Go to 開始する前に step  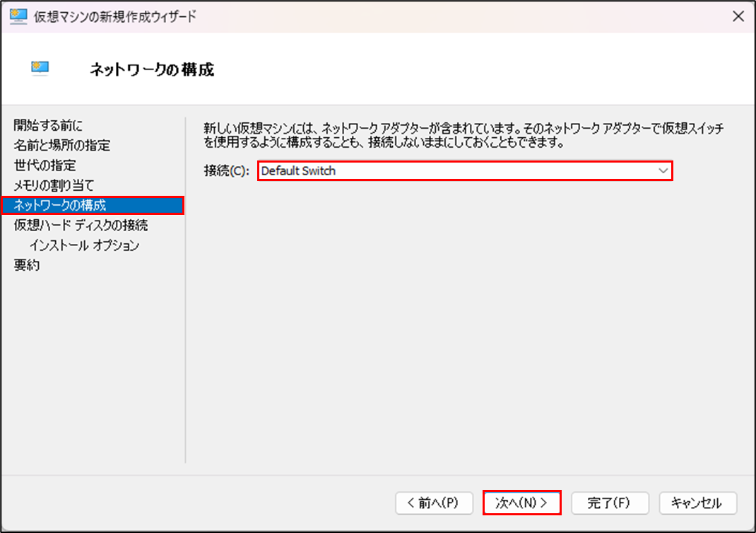coord(48,125)
